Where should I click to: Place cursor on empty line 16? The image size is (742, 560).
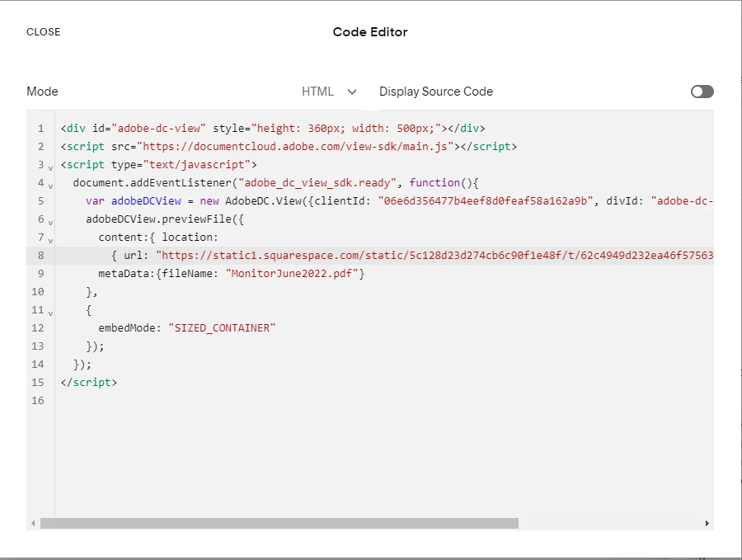point(383,401)
